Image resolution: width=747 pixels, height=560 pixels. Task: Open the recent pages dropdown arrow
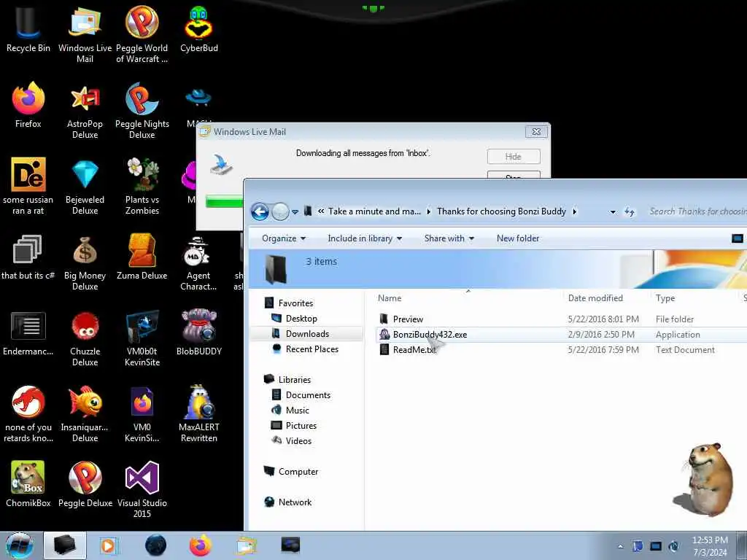[x=295, y=212]
